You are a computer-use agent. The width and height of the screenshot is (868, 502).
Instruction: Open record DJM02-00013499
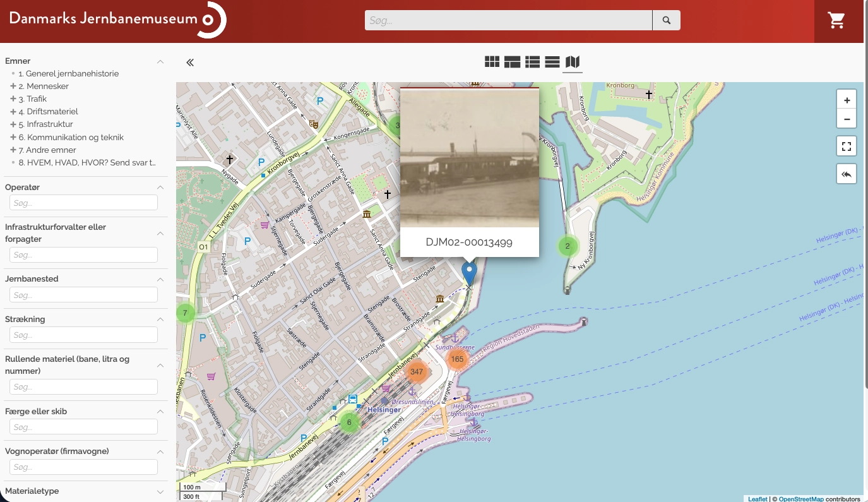coord(469,242)
